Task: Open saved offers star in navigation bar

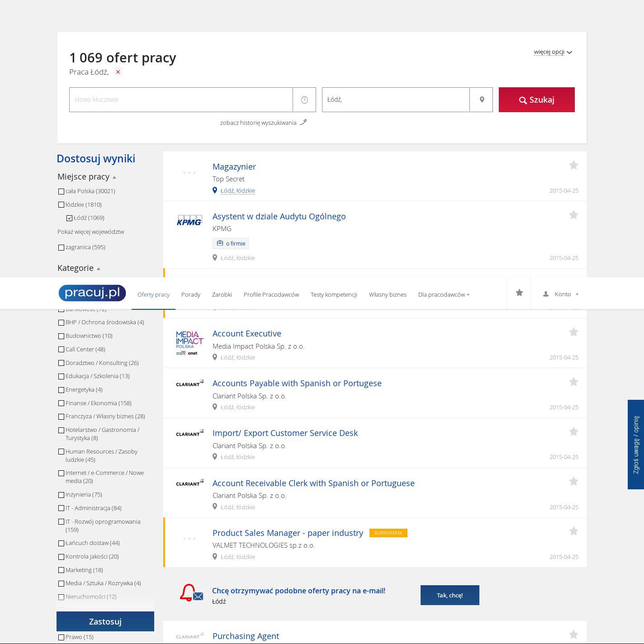Action: (x=519, y=293)
